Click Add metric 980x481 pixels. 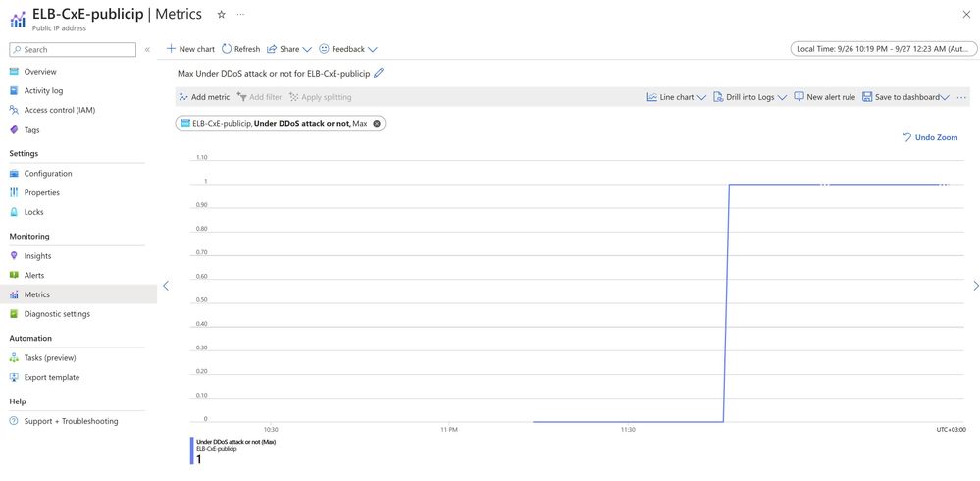[x=204, y=97]
